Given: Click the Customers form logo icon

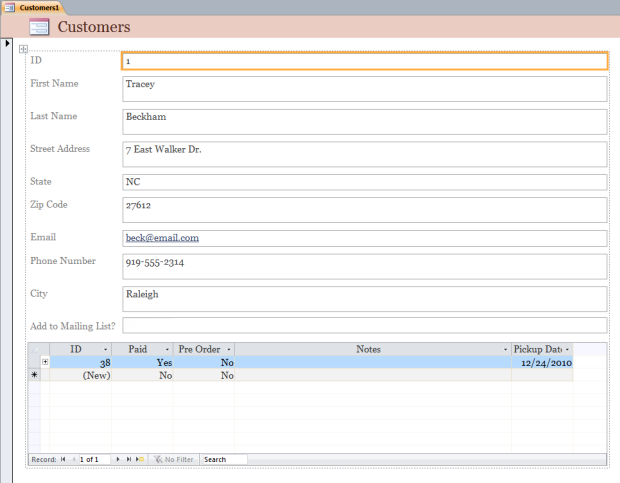Looking at the screenshot, I should pyautogui.click(x=39, y=27).
